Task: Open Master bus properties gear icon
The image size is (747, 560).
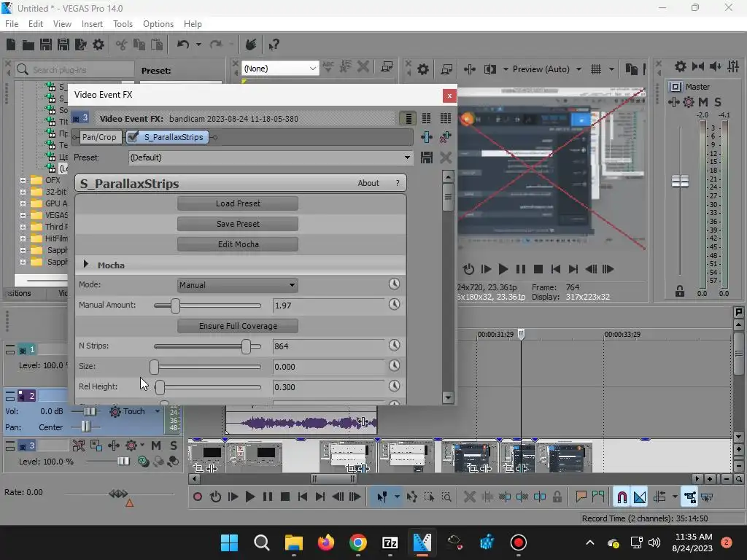Action: 681,66
